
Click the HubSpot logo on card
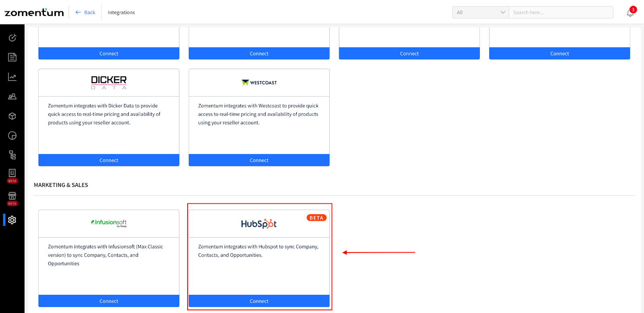pyautogui.click(x=259, y=224)
